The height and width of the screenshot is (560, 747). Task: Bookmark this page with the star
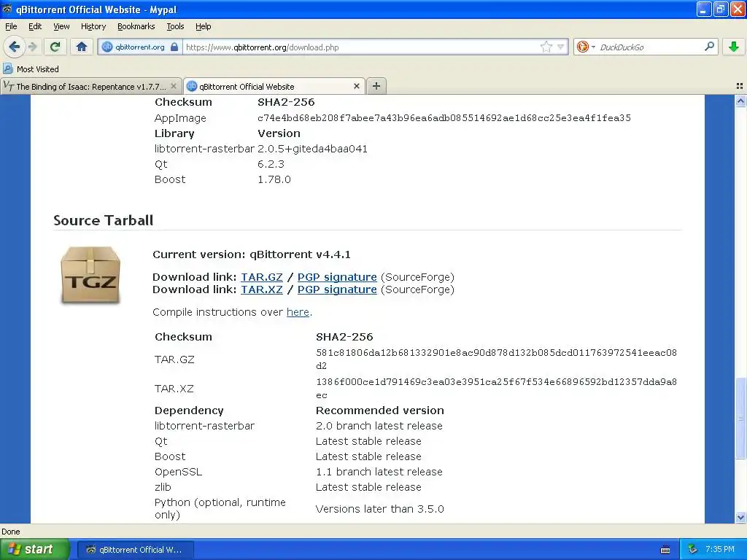(546, 47)
